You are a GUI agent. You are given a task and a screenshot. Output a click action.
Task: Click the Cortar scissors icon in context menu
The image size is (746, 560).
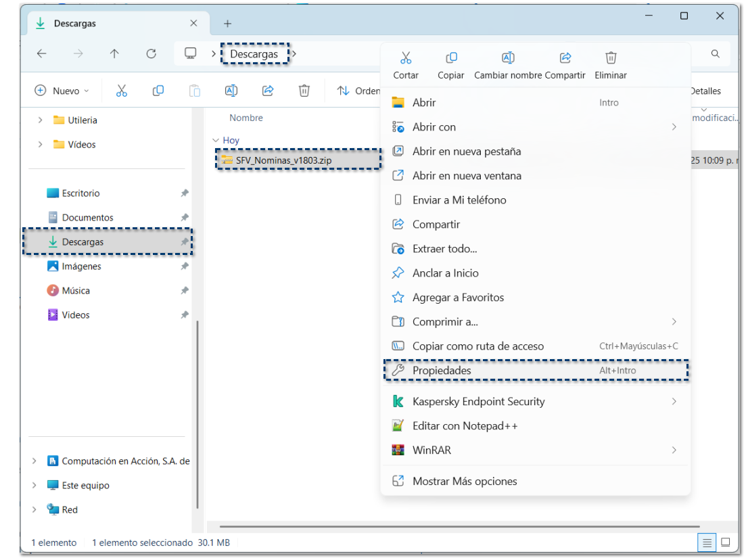click(406, 58)
